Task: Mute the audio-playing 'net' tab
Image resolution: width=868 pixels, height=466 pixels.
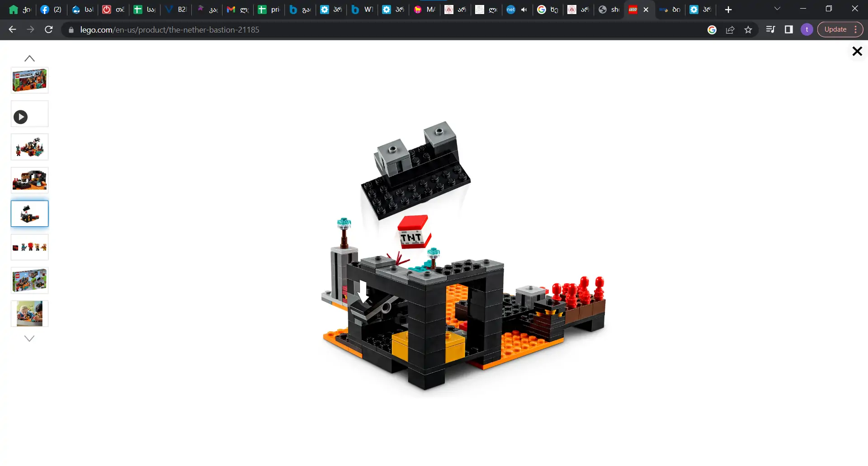Action: point(524,10)
